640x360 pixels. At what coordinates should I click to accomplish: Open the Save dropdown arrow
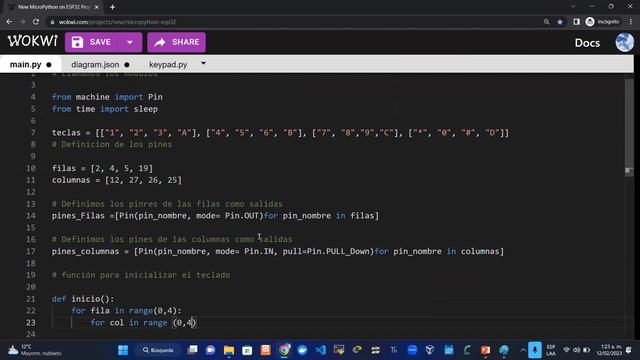click(130, 42)
